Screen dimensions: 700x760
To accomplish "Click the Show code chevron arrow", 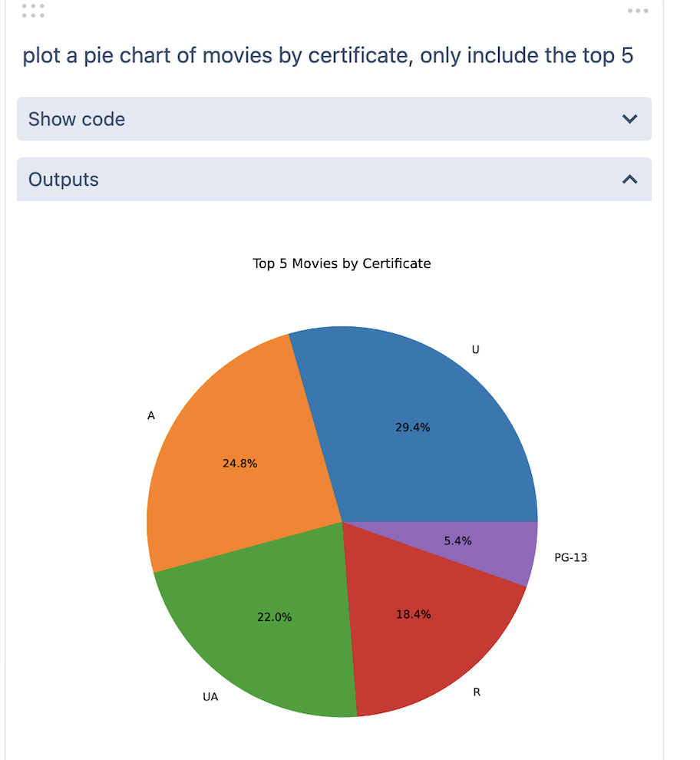I will click(x=629, y=119).
